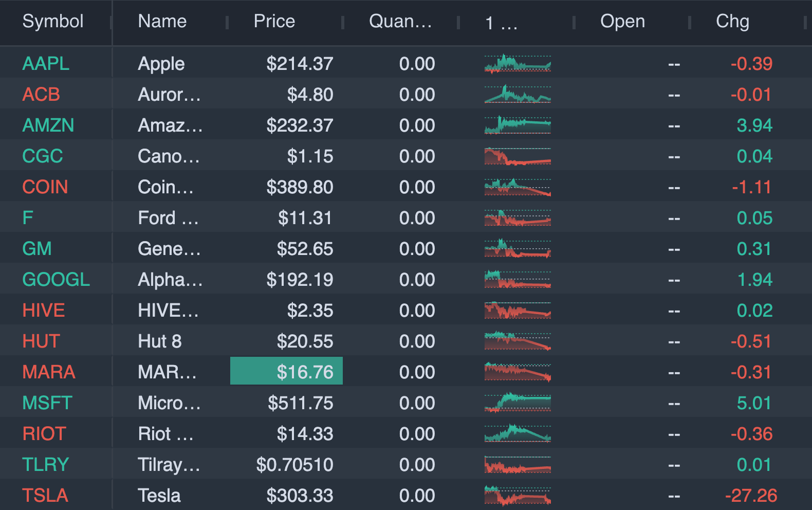The height and width of the screenshot is (510, 812).
Task: Click the Canopy (CGC) sparkline chart
Action: (518, 156)
